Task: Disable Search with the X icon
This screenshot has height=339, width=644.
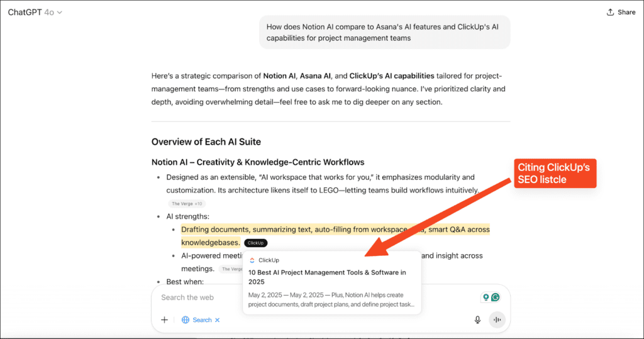Action: [x=218, y=320]
